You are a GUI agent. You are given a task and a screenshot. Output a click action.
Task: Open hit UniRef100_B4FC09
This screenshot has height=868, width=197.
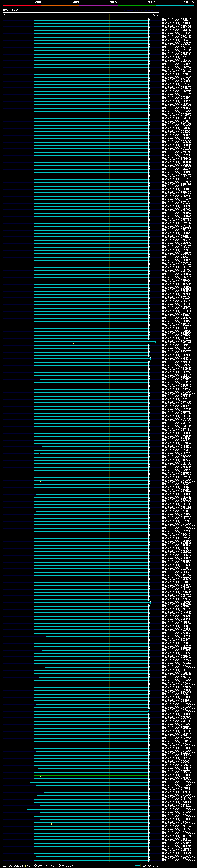pyautogui.click(x=177, y=26)
